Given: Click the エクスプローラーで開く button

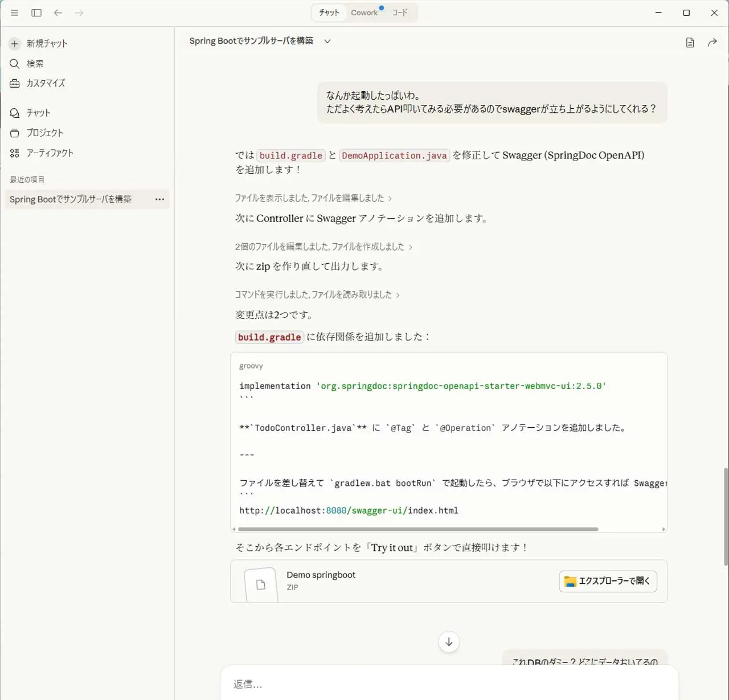Looking at the screenshot, I should (x=608, y=581).
